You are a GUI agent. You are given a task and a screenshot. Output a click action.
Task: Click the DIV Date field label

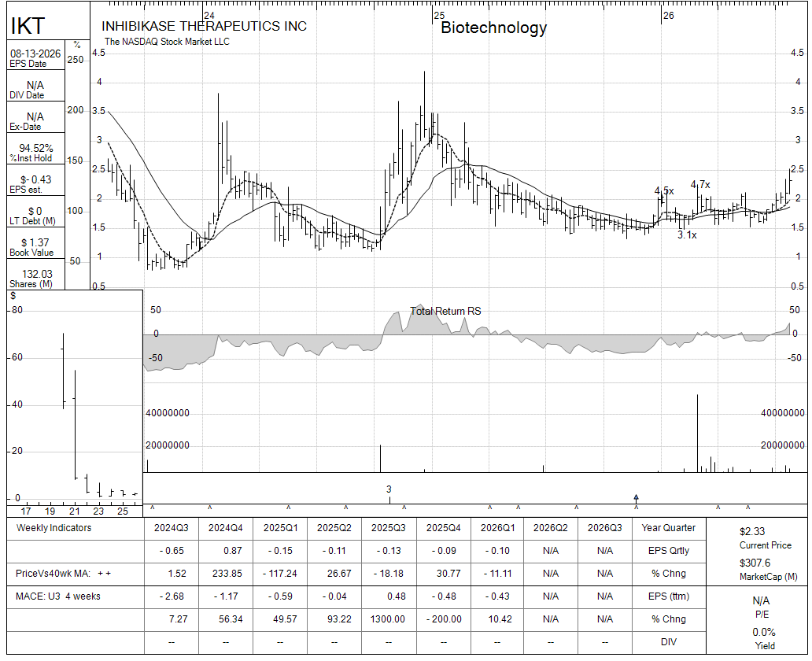point(27,95)
